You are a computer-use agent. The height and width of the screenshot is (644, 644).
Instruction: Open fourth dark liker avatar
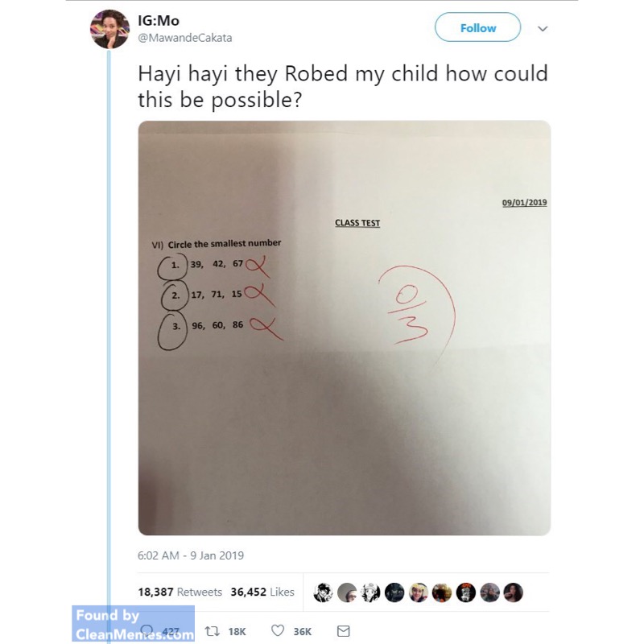pyautogui.click(x=394, y=592)
